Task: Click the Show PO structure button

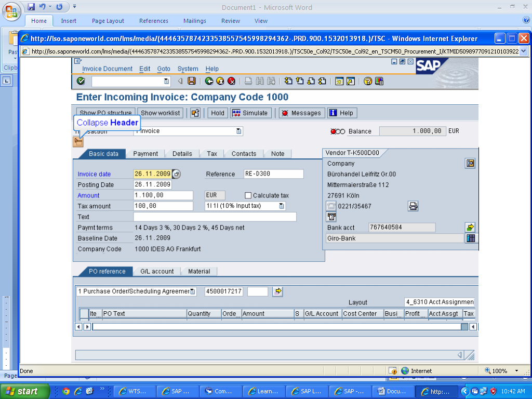Action: (x=105, y=113)
